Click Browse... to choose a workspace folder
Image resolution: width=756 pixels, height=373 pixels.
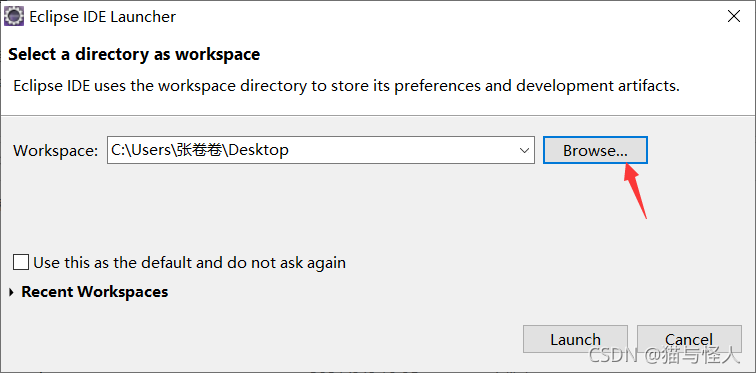[595, 150]
